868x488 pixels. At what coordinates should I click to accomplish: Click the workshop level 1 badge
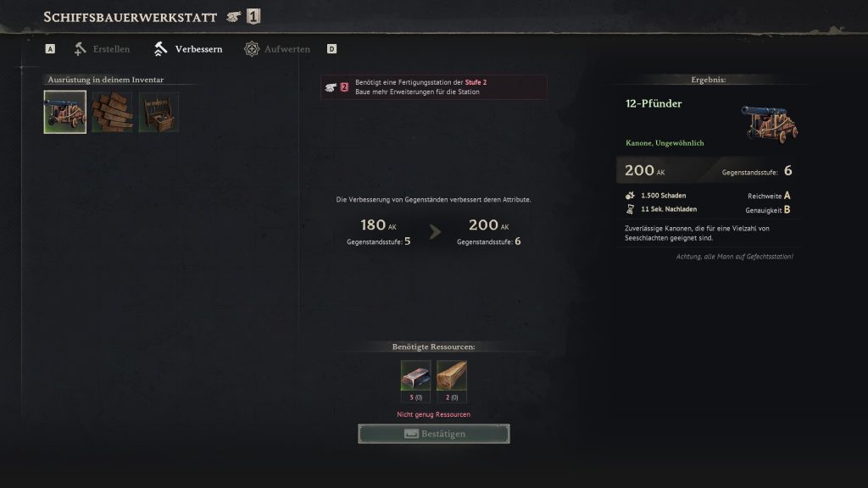(253, 17)
